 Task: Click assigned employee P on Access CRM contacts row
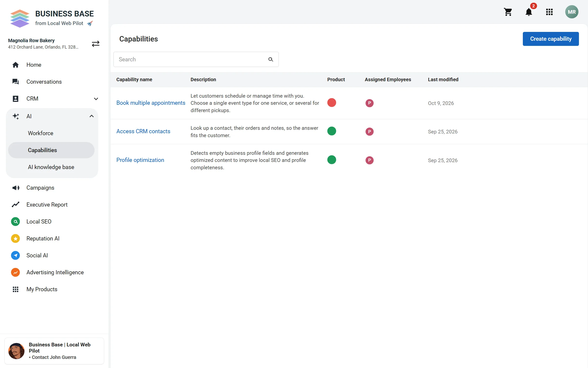coord(369,131)
